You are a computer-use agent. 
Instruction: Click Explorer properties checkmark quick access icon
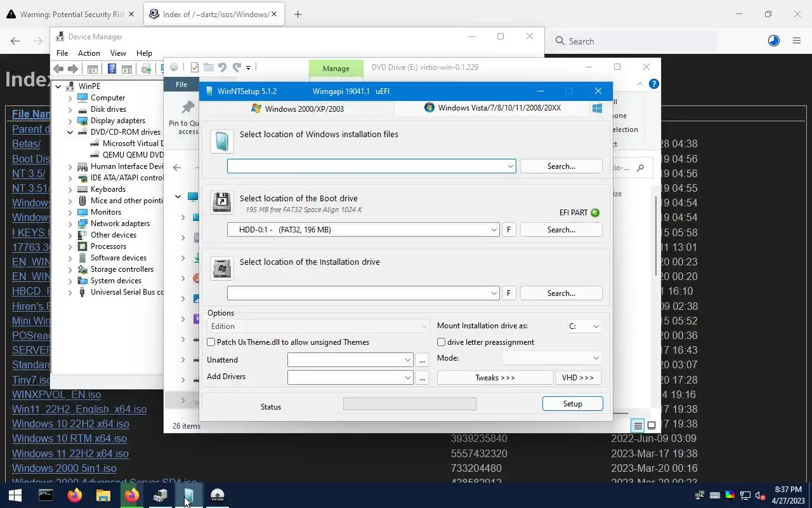pyautogui.click(x=194, y=67)
